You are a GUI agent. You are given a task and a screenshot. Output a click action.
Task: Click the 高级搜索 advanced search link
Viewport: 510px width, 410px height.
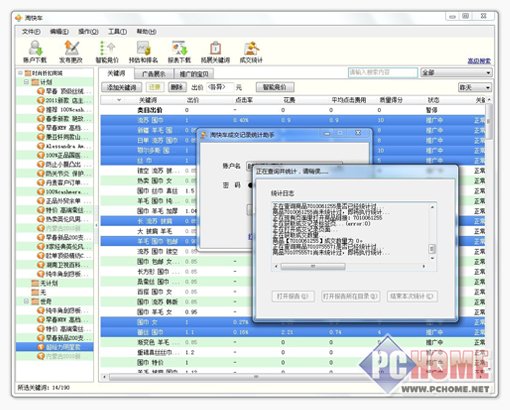(479, 61)
